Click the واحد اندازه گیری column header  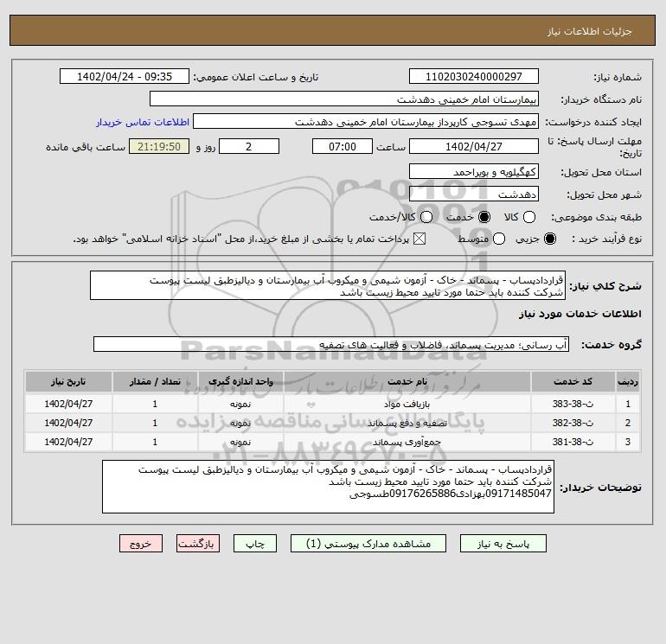pyautogui.click(x=240, y=381)
